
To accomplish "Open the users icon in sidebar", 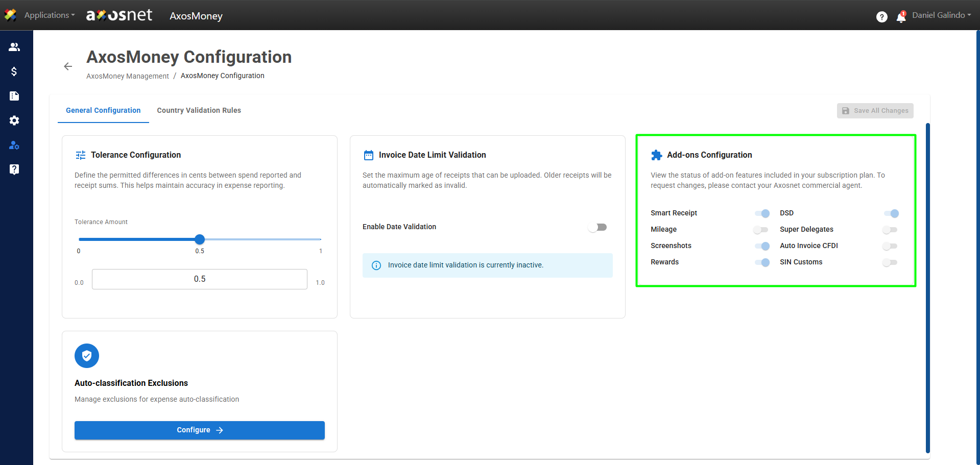I will (x=14, y=47).
